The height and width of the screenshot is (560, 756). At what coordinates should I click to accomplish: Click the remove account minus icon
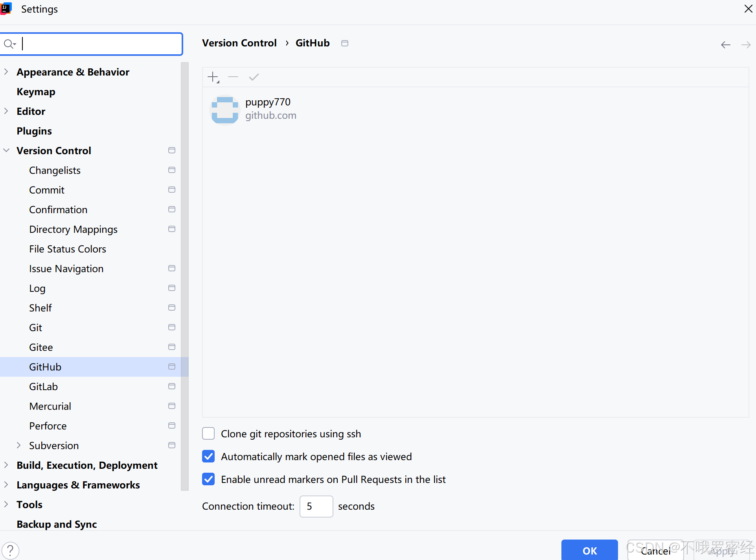[x=233, y=77]
